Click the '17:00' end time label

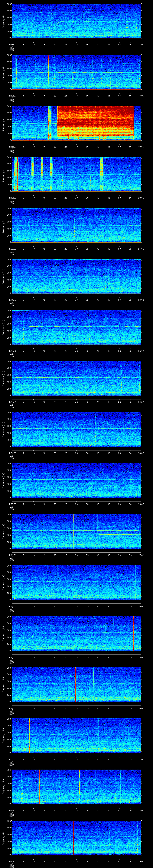[141, 44]
